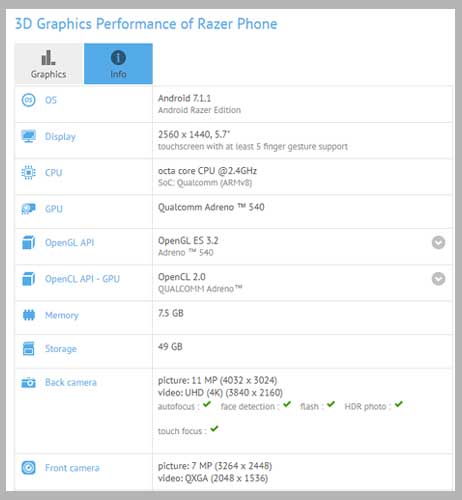Viewport: 462px width, 500px height.
Task: Click the OpenGL API row icon
Action: pyautogui.click(x=28, y=242)
